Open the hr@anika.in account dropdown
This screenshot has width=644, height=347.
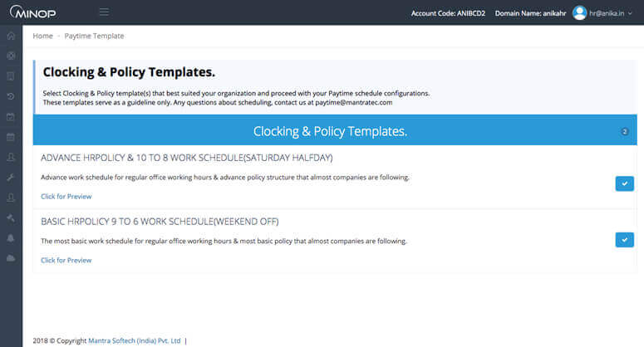click(x=614, y=13)
